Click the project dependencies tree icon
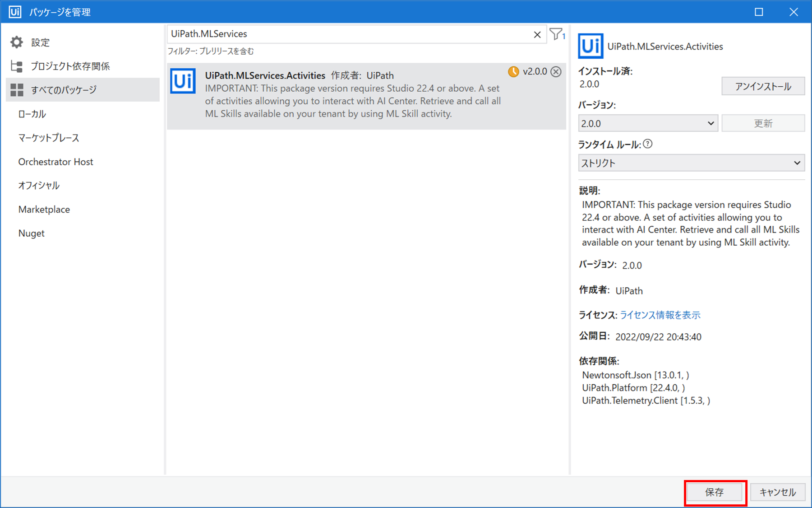This screenshot has width=812, height=508. [17, 66]
